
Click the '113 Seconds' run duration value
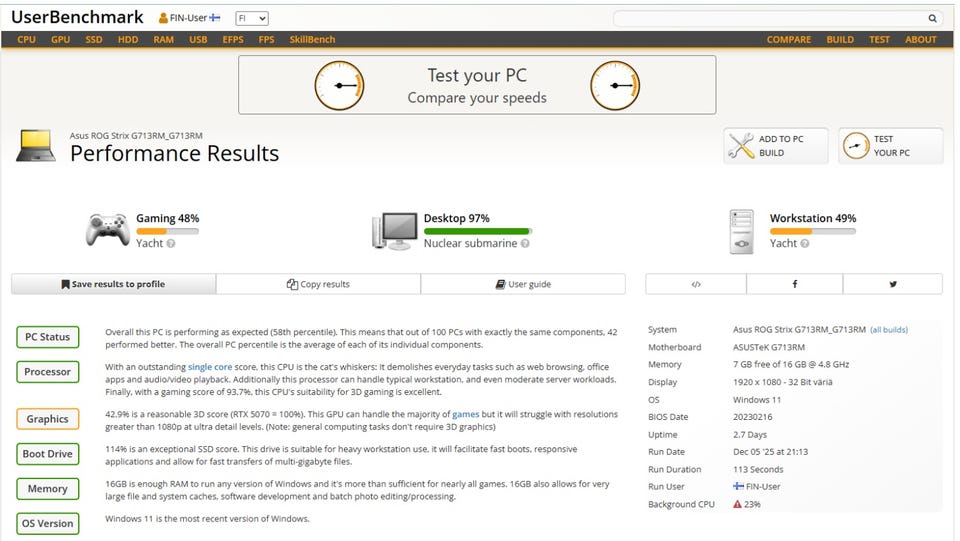[x=758, y=470]
